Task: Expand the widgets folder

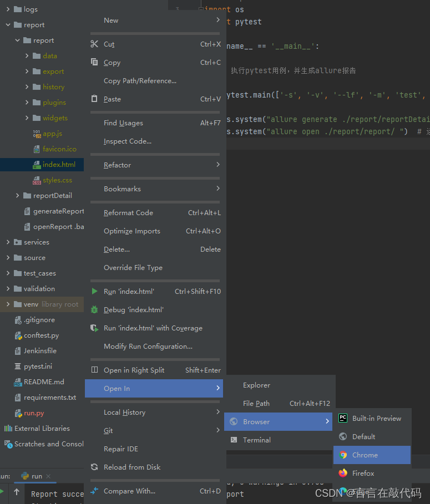Action: coord(27,118)
